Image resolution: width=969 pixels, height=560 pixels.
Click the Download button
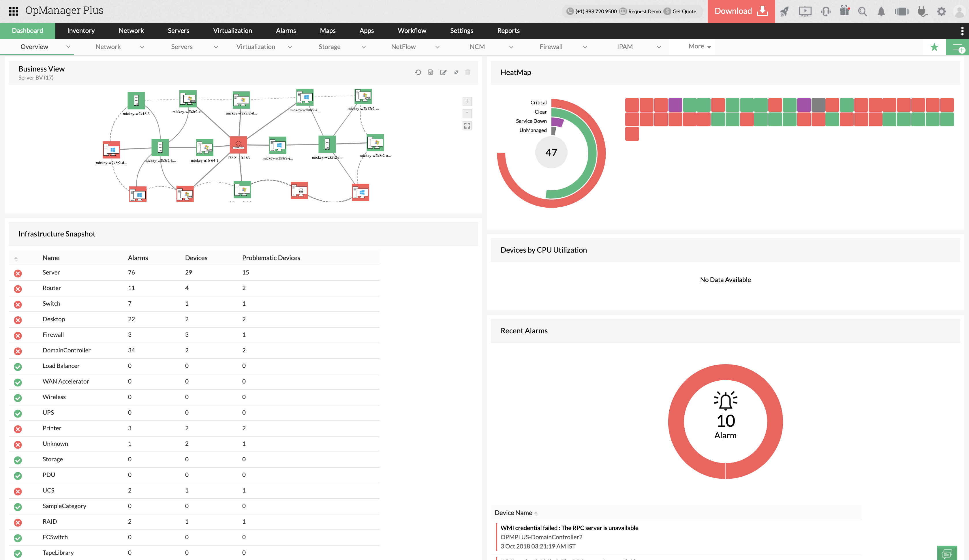point(741,11)
